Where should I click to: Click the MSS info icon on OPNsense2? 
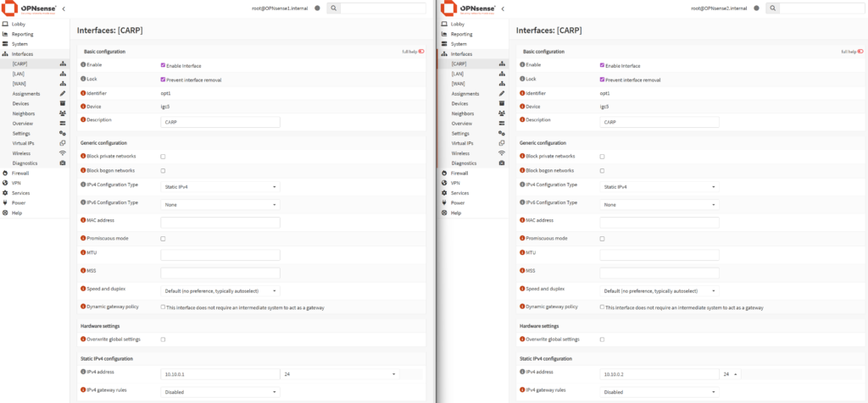522,270
